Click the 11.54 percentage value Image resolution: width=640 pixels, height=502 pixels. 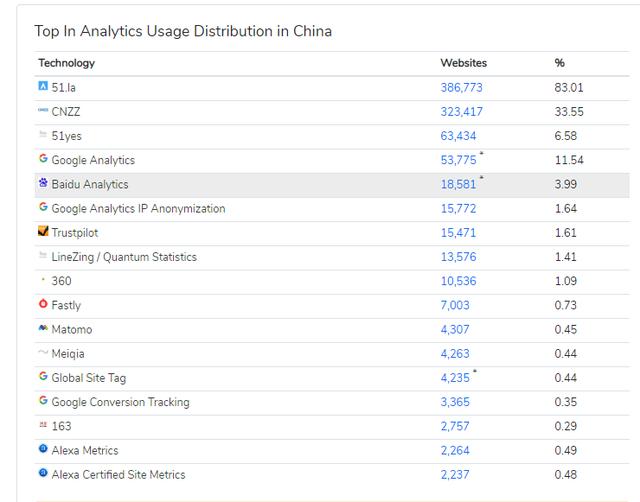point(569,160)
